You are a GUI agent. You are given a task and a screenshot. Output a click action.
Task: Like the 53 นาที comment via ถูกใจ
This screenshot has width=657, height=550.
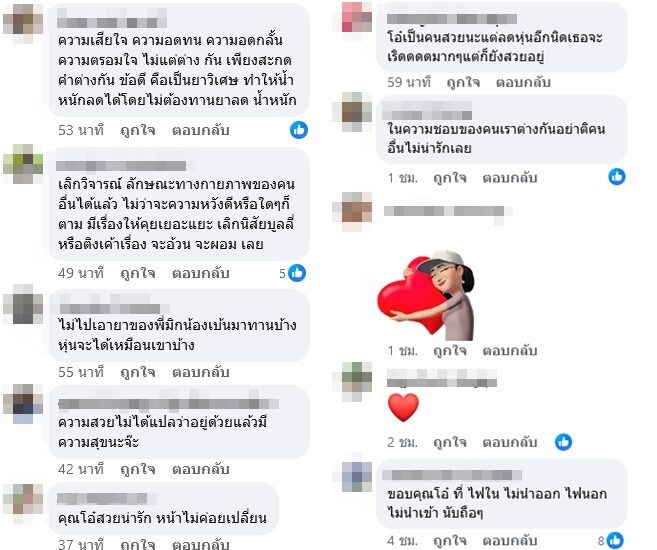tap(137, 130)
